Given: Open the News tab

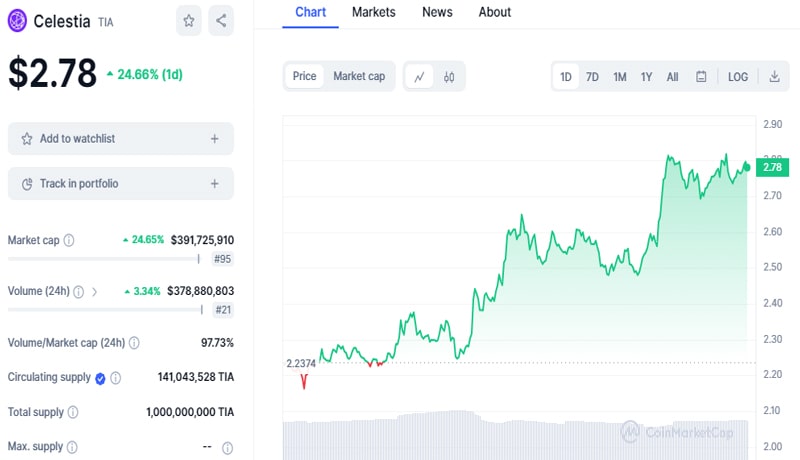Looking at the screenshot, I should (437, 12).
